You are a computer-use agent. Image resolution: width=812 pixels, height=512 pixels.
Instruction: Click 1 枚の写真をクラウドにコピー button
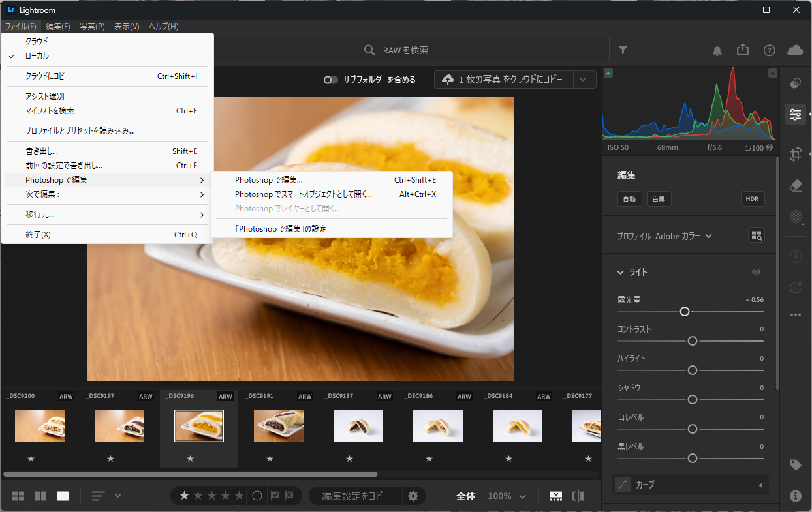coord(503,80)
